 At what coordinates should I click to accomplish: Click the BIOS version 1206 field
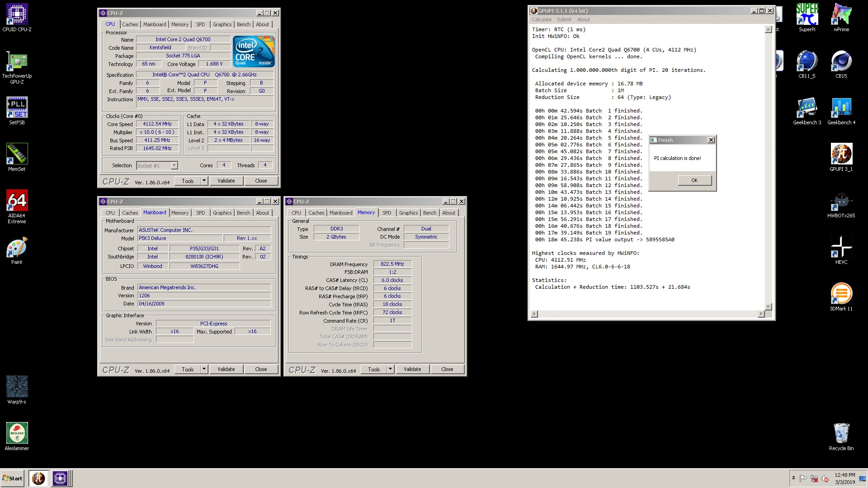pyautogui.click(x=204, y=296)
